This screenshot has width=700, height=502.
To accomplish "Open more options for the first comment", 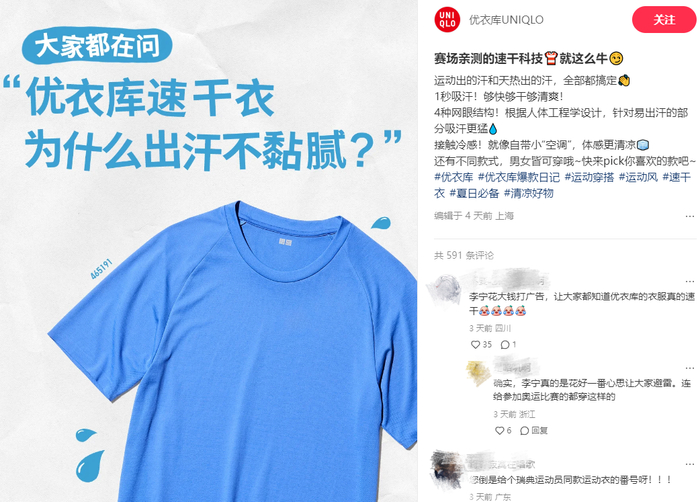I will (x=690, y=281).
